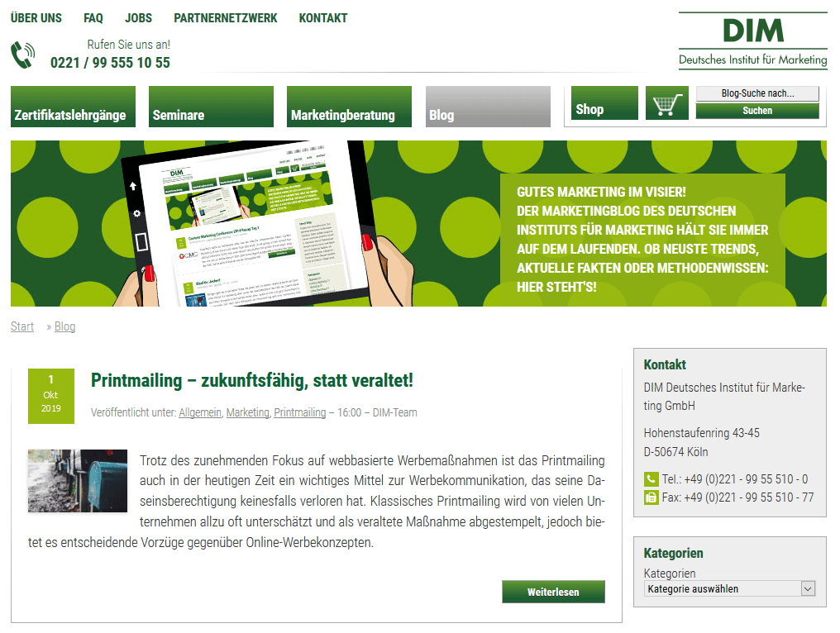This screenshot has width=840, height=633.
Task: Select the grey Blog tab
Action: tap(488, 107)
